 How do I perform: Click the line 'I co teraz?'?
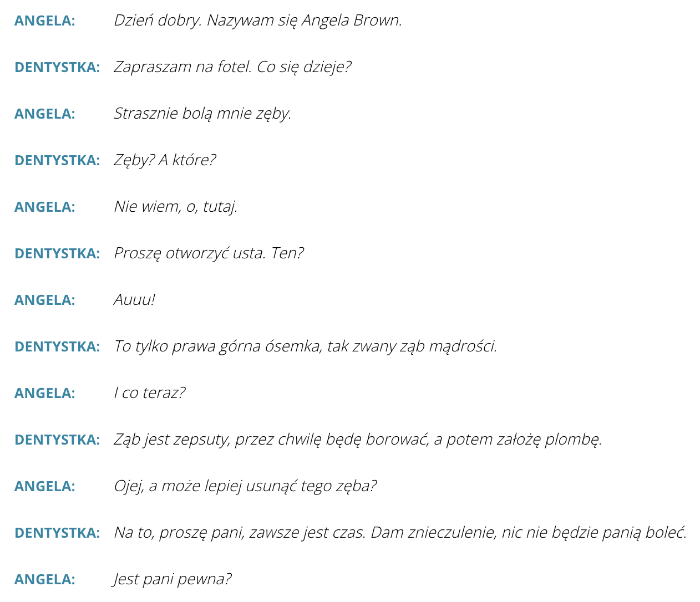[x=149, y=393]
